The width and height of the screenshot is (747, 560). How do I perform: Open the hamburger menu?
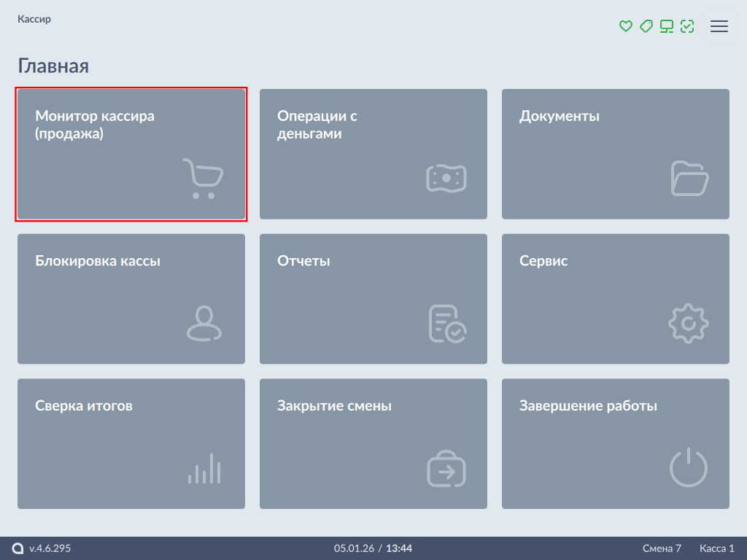(x=719, y=26)
